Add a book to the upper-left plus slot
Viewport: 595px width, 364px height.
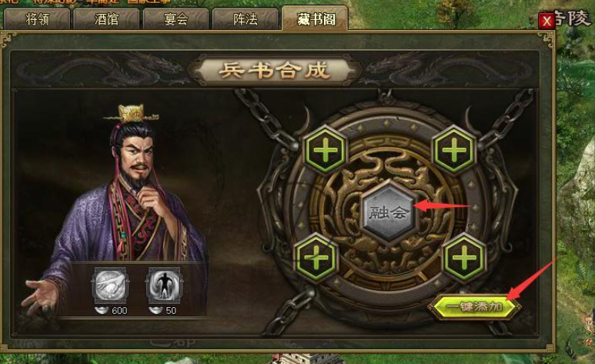[326, 150]
